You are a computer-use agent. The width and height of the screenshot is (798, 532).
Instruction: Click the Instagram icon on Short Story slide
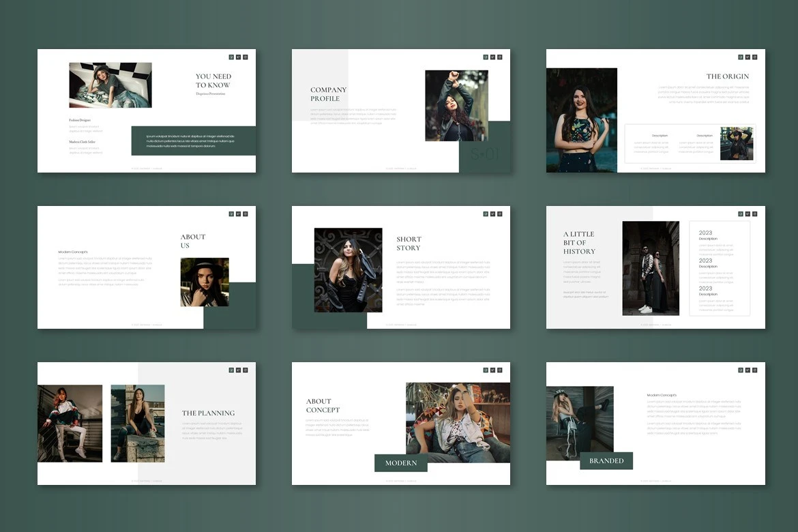tap(500, 214)
